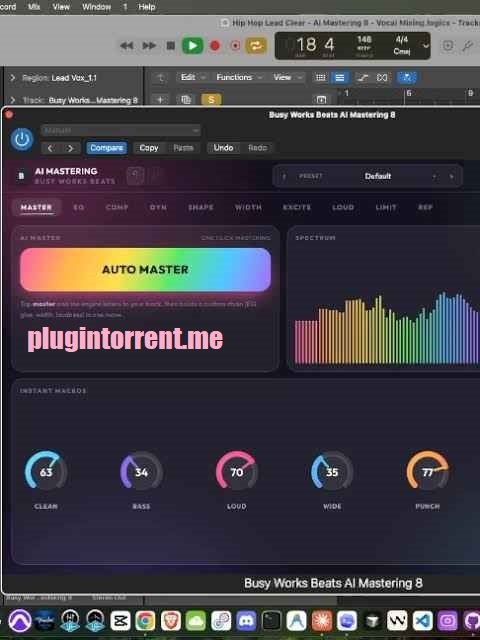Click the grid view icon
Image resolution: width=480 pixels, height=640 pixels.
(321, 78)
